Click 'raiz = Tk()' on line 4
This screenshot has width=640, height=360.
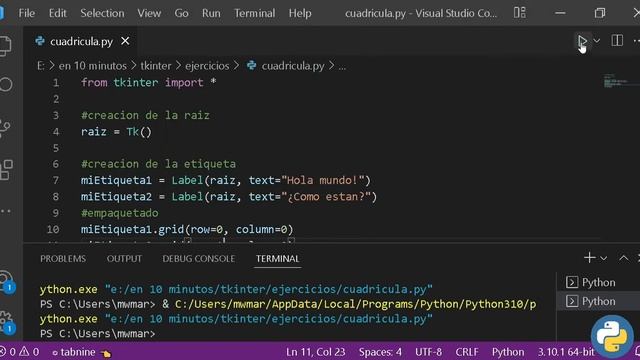pyautogui.click(x=116, y=132)
